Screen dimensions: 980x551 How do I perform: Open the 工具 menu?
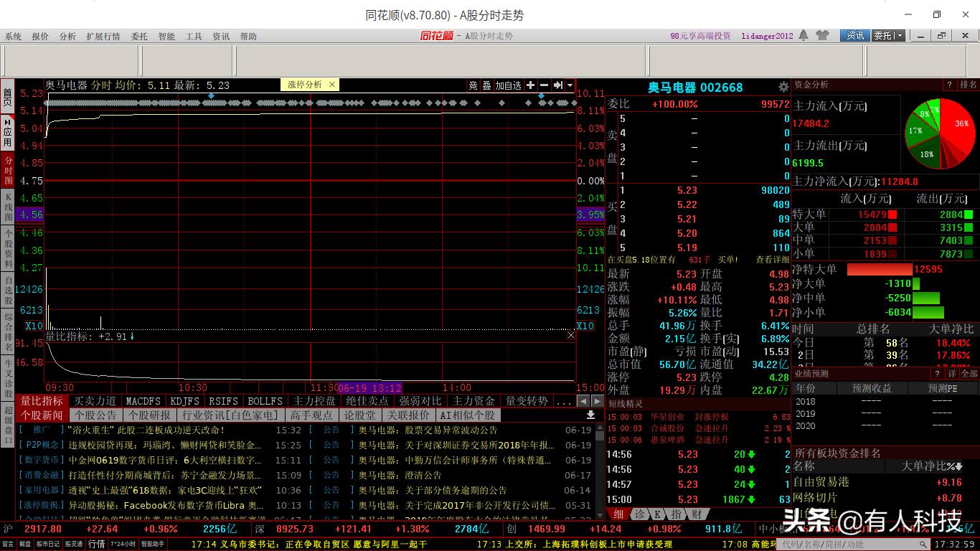pyautogui.click(x=192, y=36)
